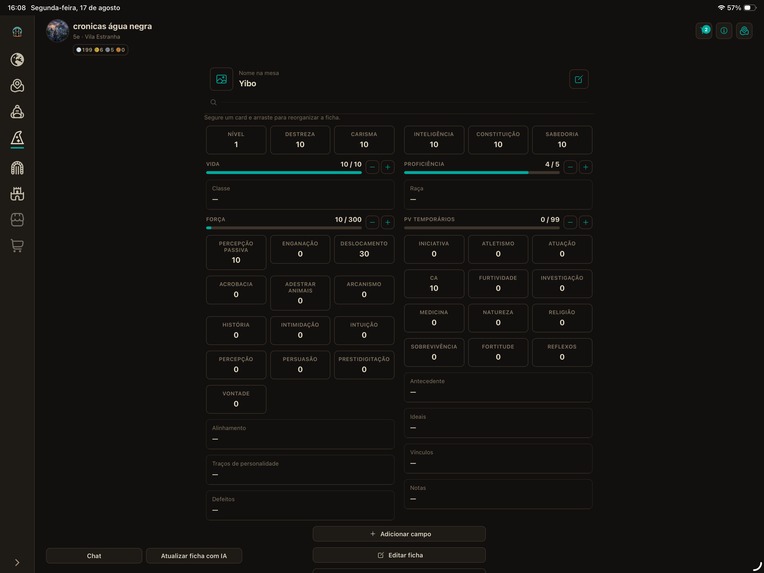Increase Força with plus button
764x573 pixels.
(x=388, y=222)
